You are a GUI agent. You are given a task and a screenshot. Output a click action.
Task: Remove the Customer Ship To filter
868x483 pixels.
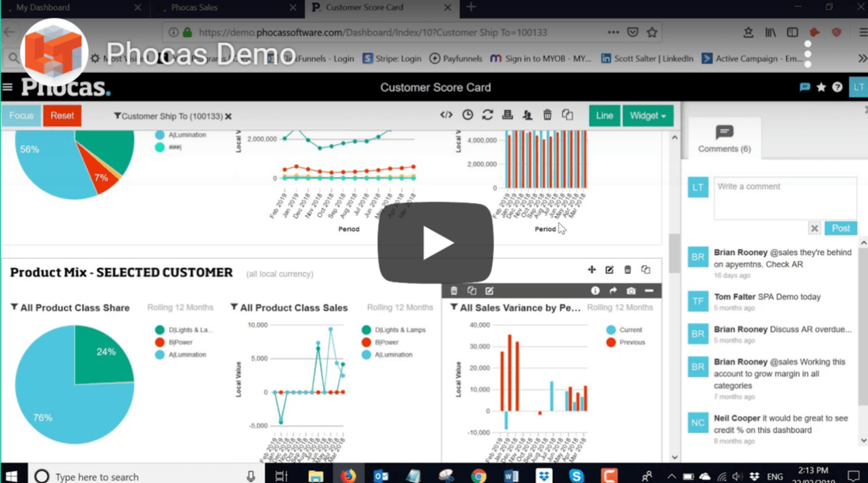tap(228, 116)
